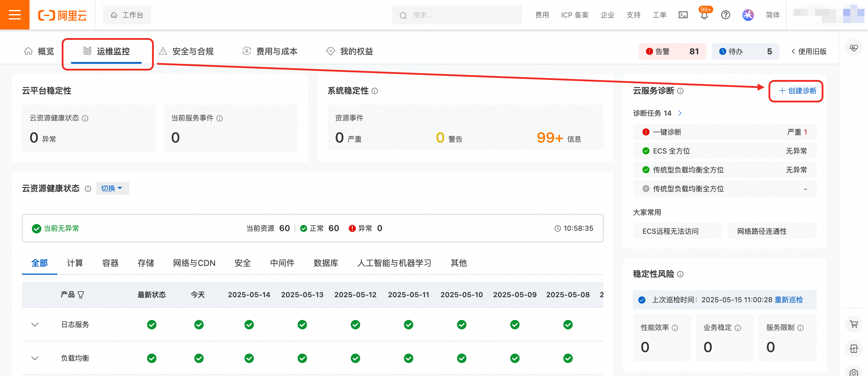Open the hamburger main menu

tap(14, 15)
